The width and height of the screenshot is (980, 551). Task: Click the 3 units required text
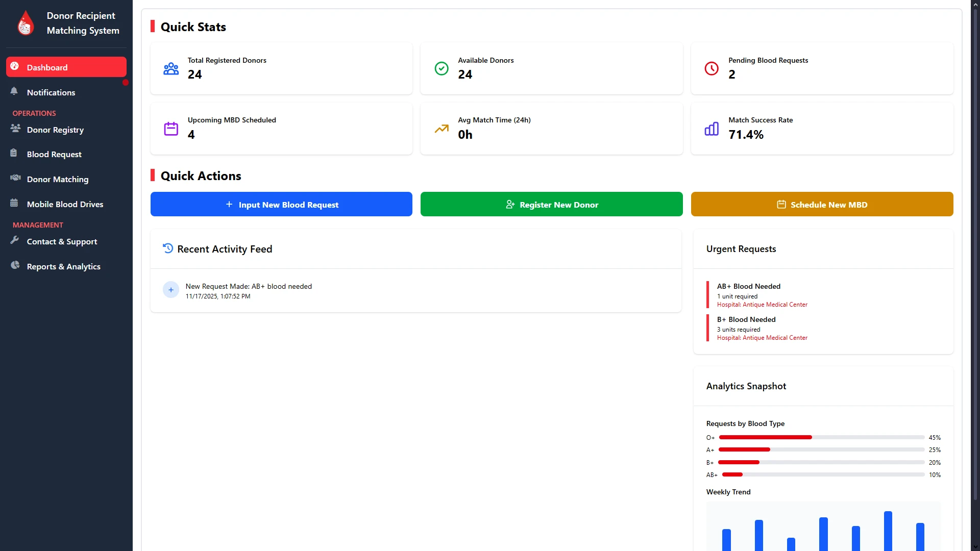pos(739,330)
